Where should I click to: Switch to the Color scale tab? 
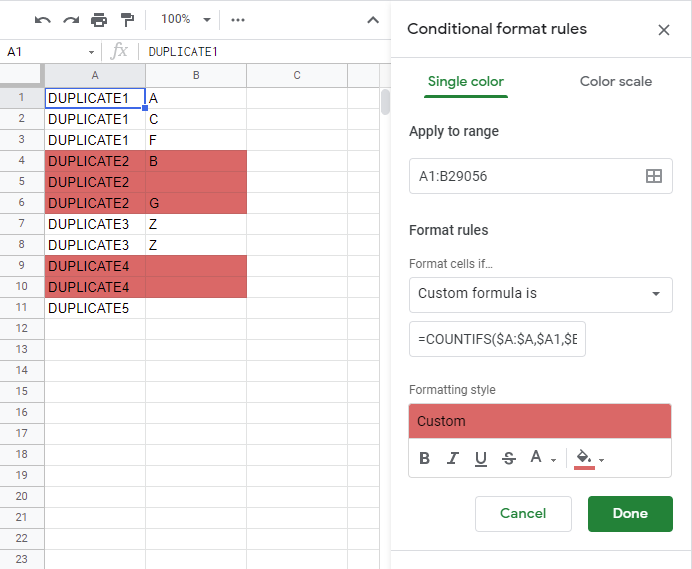click(616, 82)
